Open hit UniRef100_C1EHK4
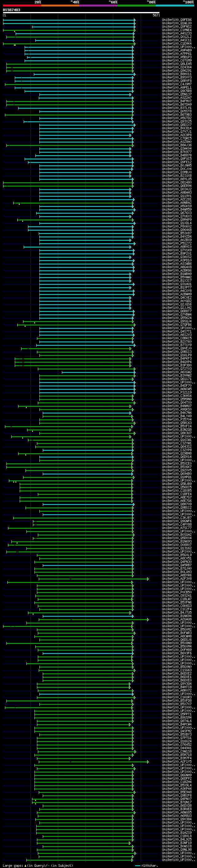The width and height of the screenshot is (197, 868). [177, 43]
